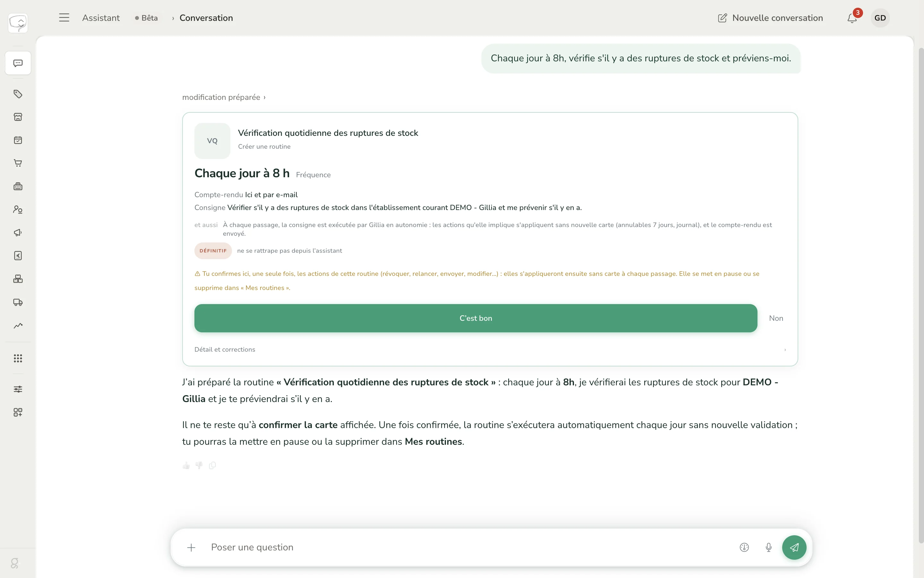Open the delivery truck icon
The height and width of the screenshot is (578, 924).
click(18, 302)
